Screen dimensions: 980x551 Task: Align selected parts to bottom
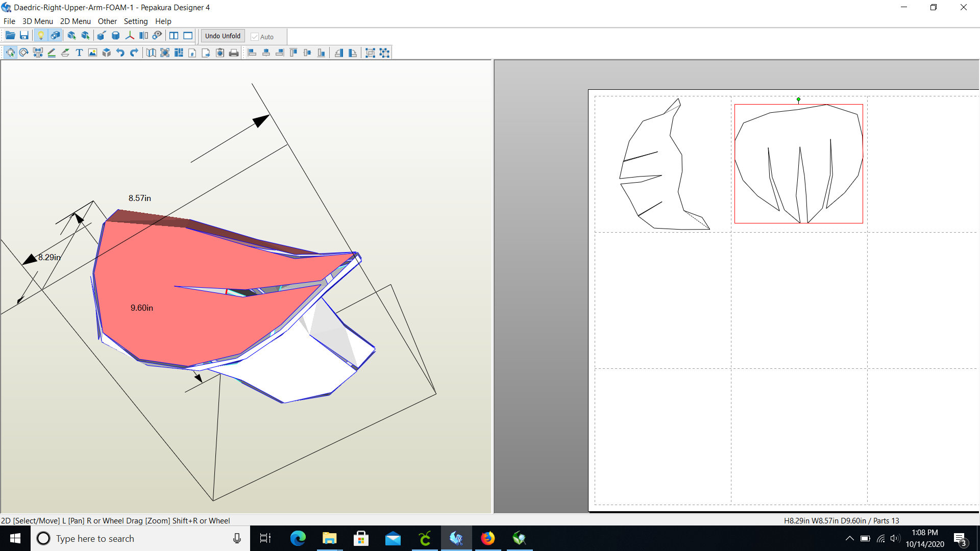(321, 53)
